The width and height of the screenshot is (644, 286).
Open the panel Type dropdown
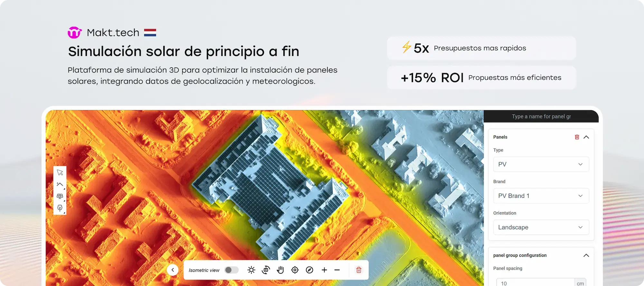click(x=541, y=164)
